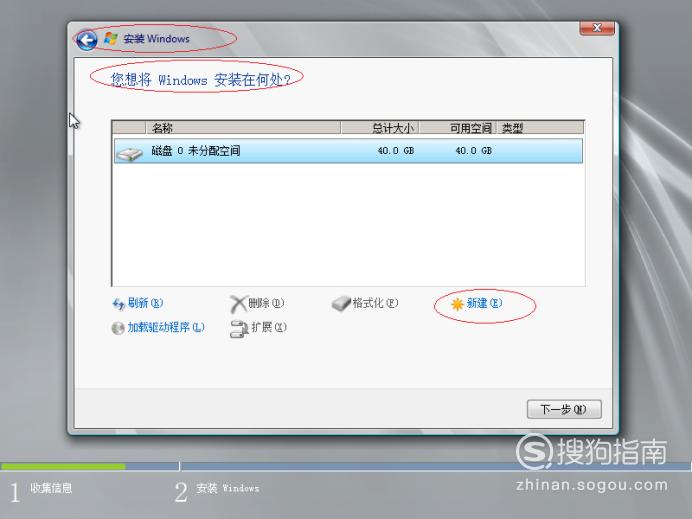Image resolution: width=692 pixels, height=519 pixels.
Task: Click the 总计大小 column header
Action: pyautogui.click(x=380, y=128)
